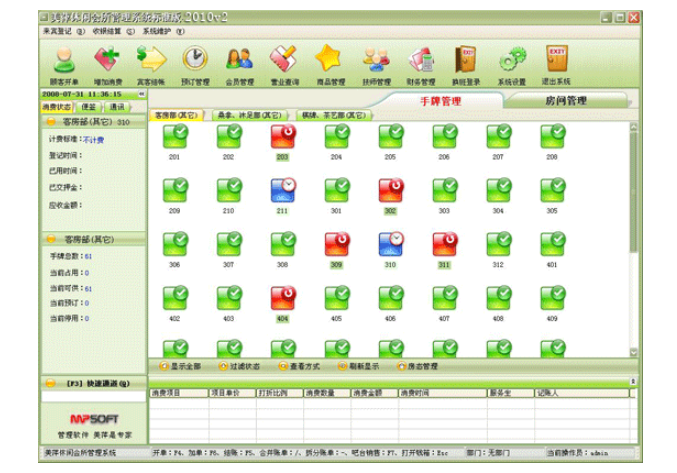Select reserved room card 211
The image size is (677, 473).
[283, 191]
